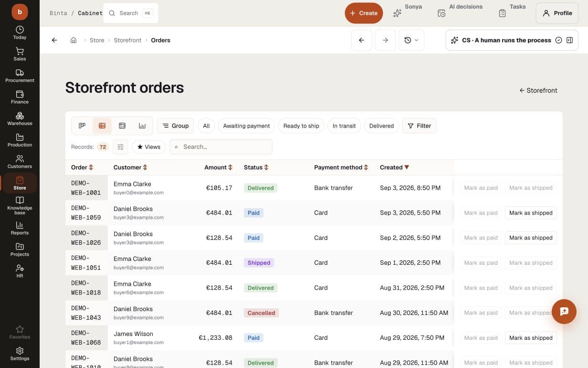Click the Cancelled status badge

(x=261, y=313)
